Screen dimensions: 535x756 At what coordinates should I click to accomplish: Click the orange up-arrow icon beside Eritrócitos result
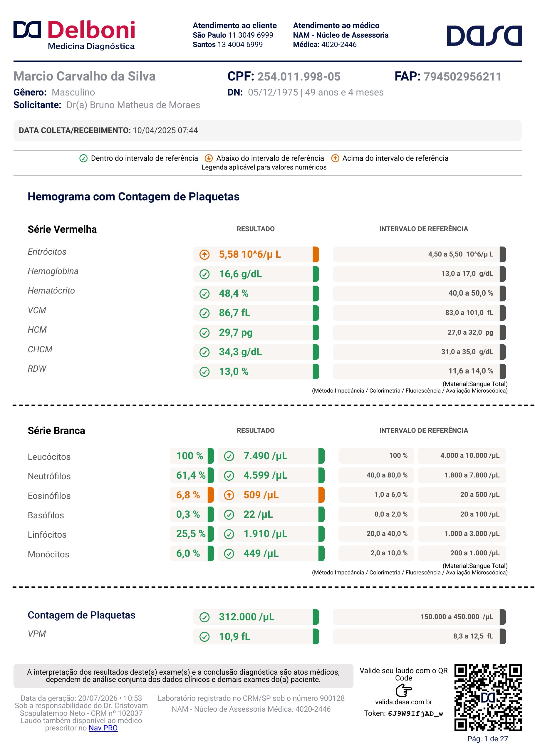click(x=204, y=255)
